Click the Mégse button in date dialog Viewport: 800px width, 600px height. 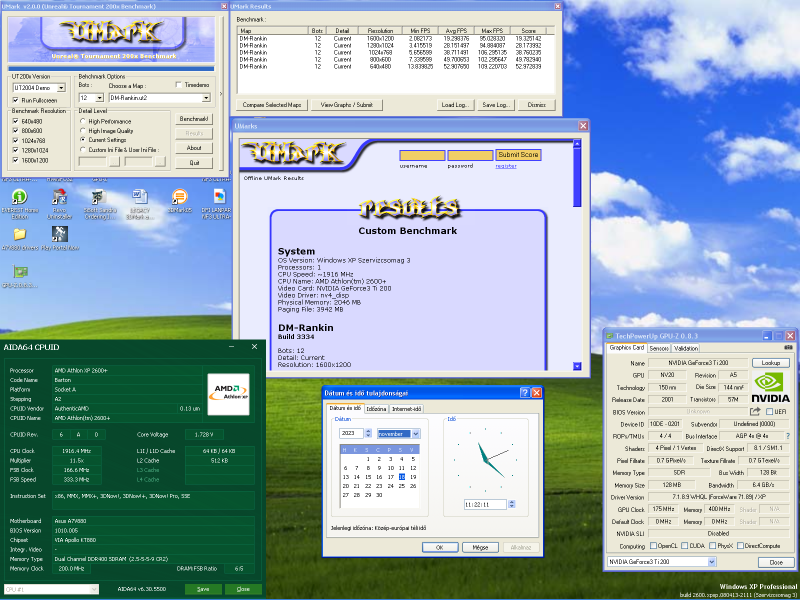[x=480, y=547]
